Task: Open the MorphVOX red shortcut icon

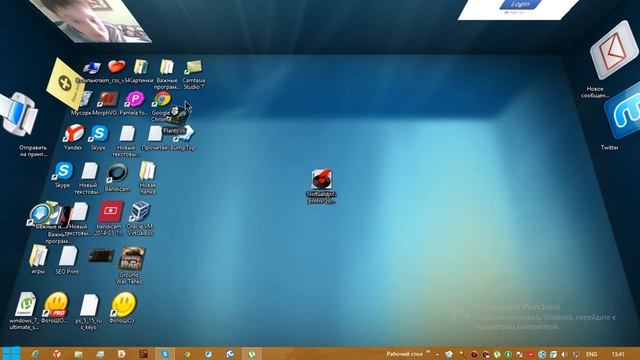Action: [x=108, y=99]
